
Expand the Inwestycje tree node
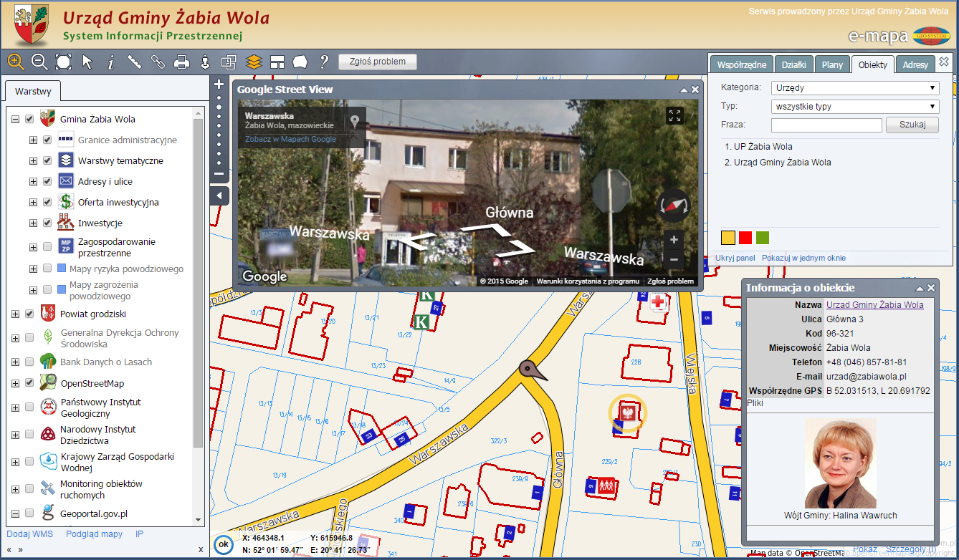pos(33,223)
